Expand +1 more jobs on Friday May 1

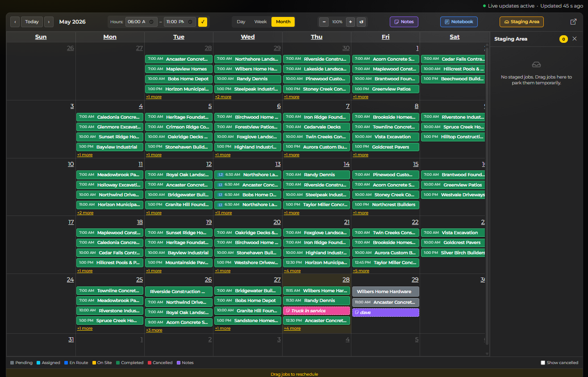coord(361,97)
